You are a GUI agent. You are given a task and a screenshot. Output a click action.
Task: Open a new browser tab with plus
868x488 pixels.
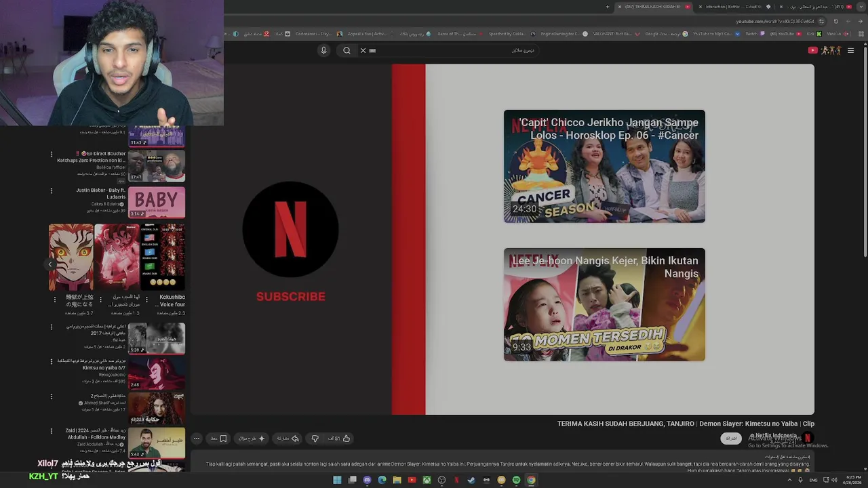(x=607, y=7)
